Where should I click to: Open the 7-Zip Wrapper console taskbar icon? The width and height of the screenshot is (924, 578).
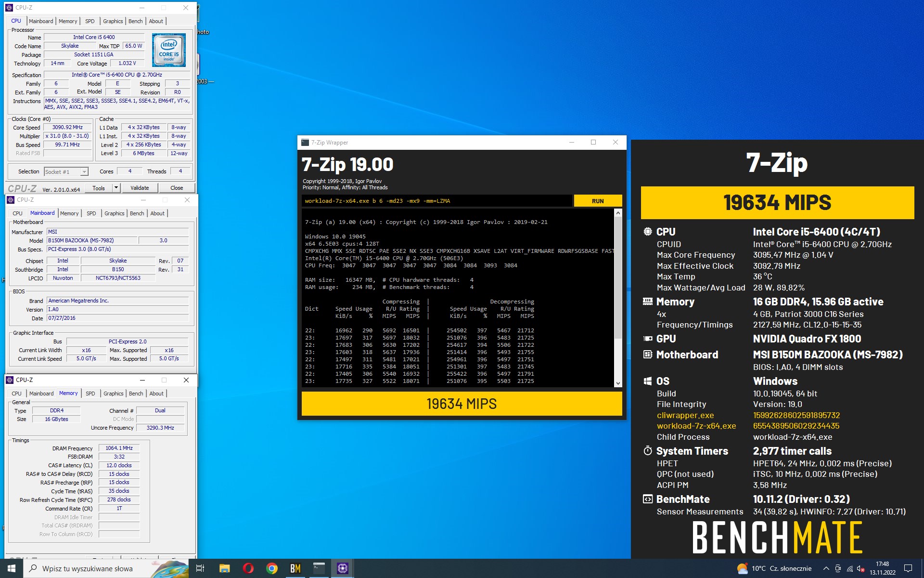pos(319,568)
